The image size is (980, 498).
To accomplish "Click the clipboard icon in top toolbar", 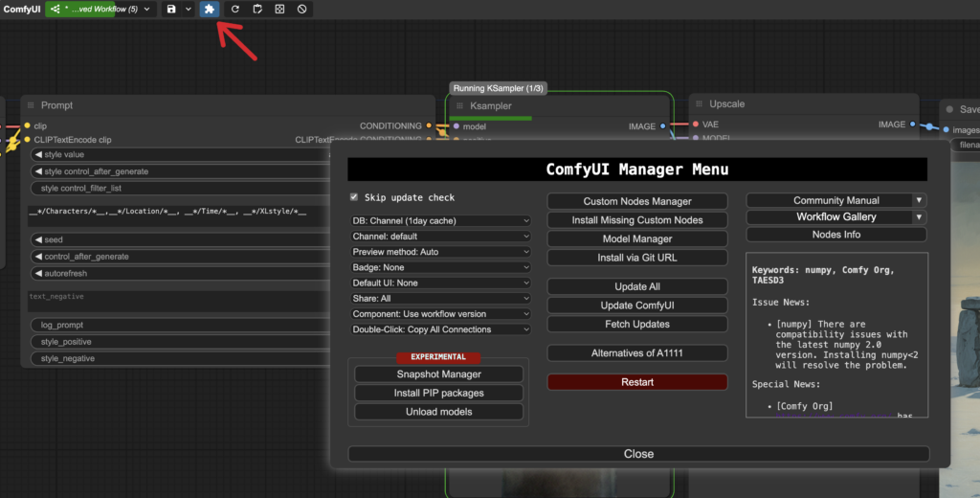I will [257, 9].
